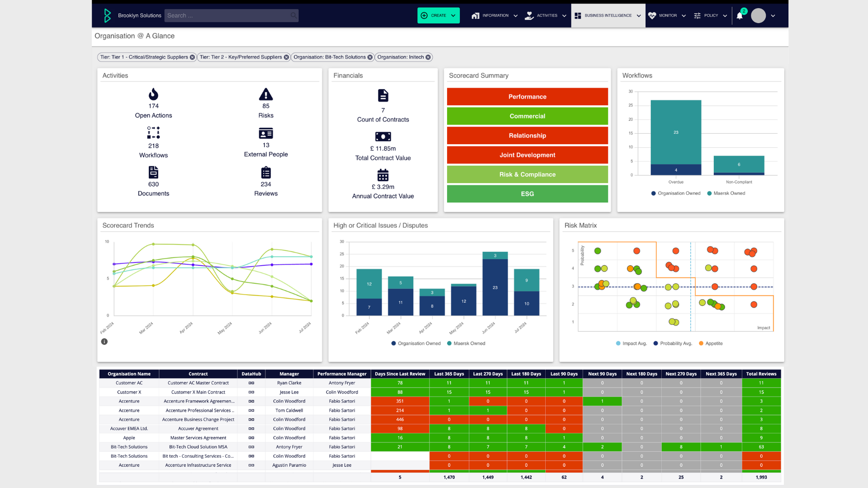The height and width of the screenshot is (488, 868).
Task: Click the Count of Contracts document icon
Action: [x=383, y=95]
